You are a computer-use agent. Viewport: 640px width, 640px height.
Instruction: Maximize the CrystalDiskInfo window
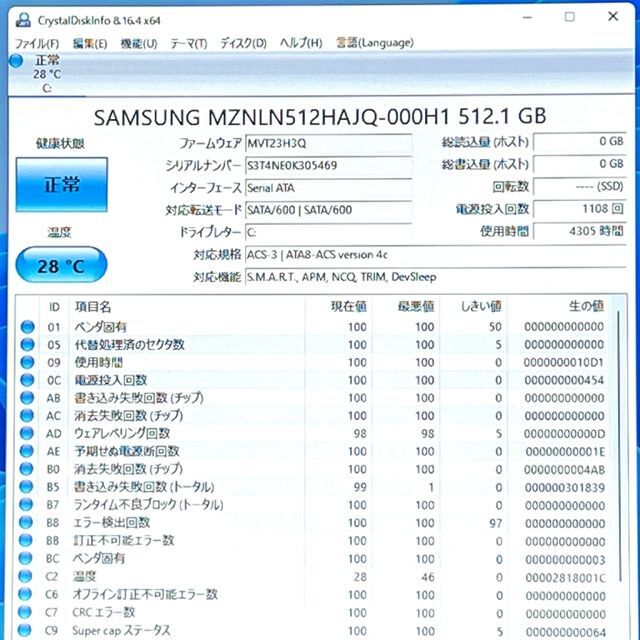coord(570,17)
